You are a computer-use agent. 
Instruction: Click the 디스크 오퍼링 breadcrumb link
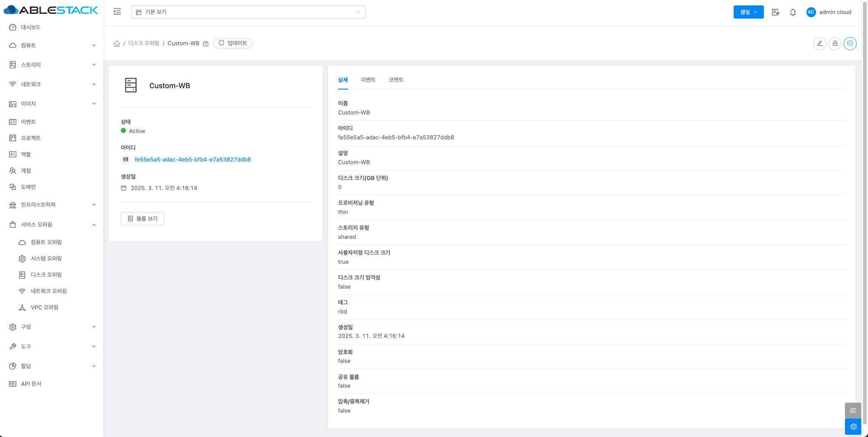(x=143, y=43)
